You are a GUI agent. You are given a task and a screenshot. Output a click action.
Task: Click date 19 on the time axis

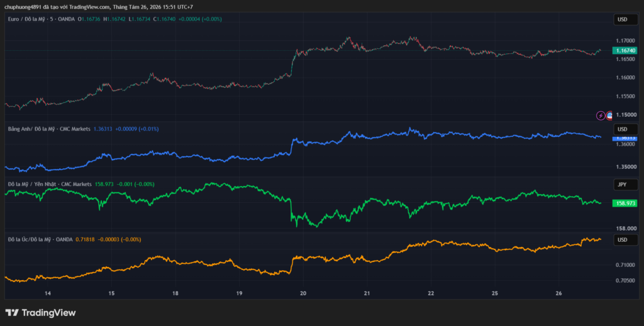(239, 293)
